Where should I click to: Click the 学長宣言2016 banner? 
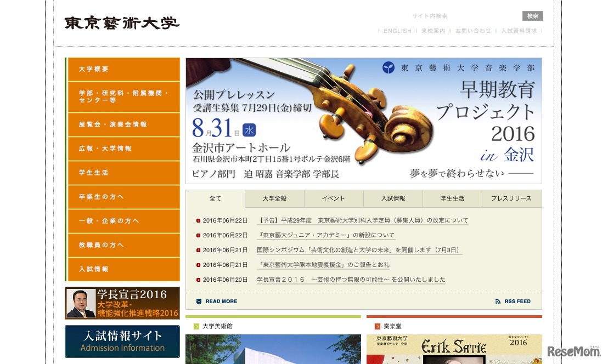[x=122, y=303]
